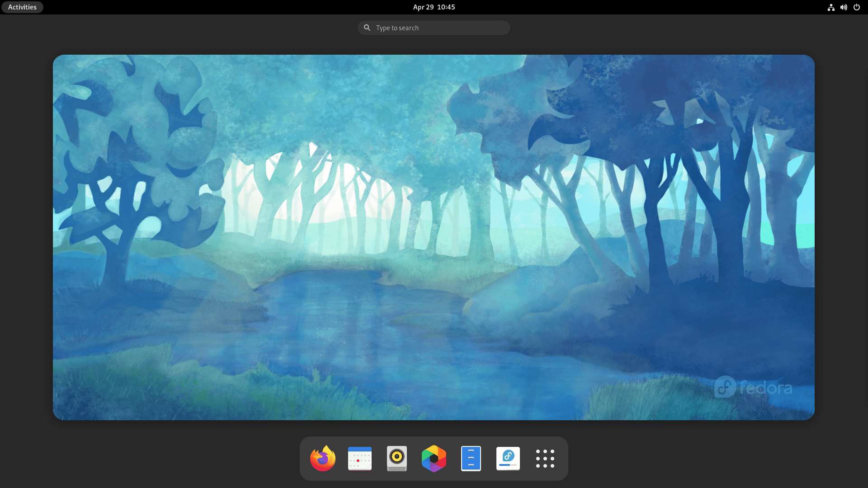The width and height of the screenshot is (868, 488).
Task: Launch the Rhythmbox music player
Action: click(x=396, y=458)
